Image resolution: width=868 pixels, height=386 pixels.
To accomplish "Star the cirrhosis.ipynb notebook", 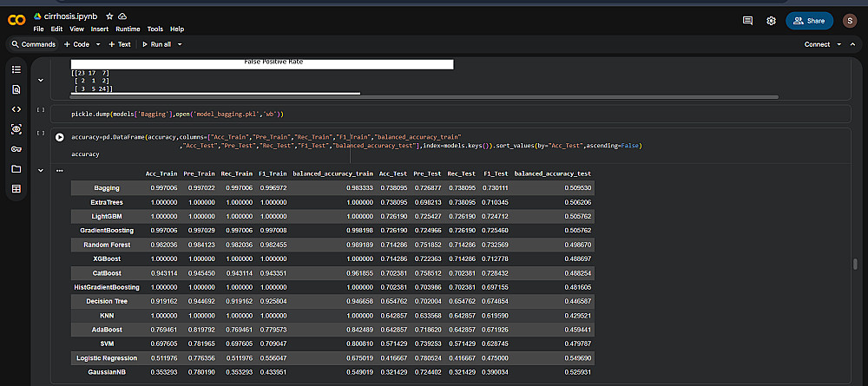I will [x=108, y=16].
